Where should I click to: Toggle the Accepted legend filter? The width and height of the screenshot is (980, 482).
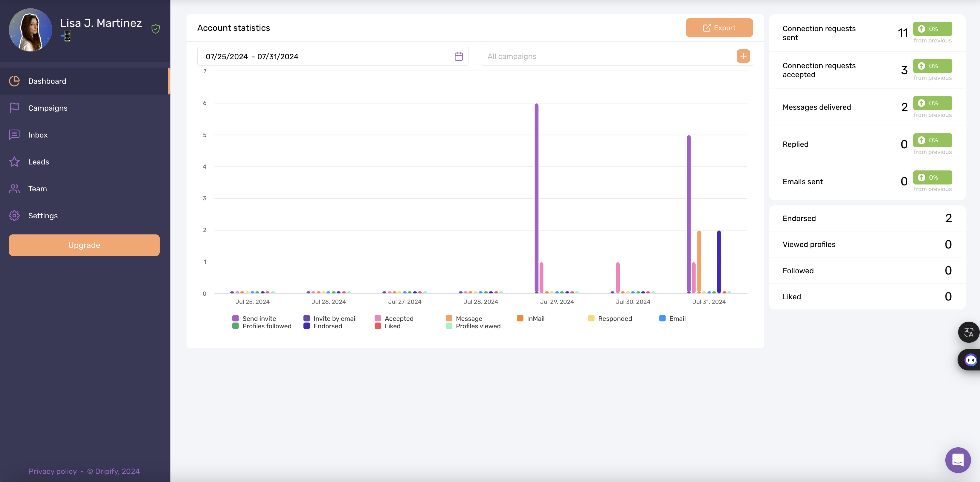[x=394, y=318]
